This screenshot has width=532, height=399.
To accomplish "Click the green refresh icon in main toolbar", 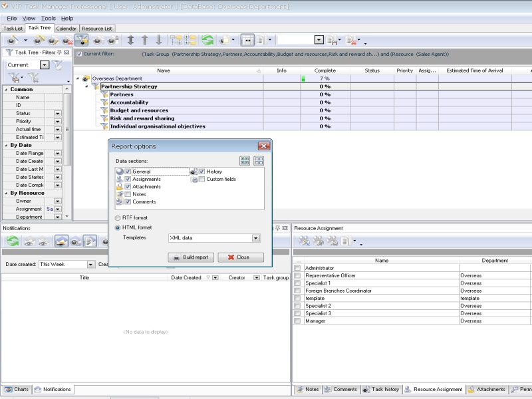I will coord(207,40).
